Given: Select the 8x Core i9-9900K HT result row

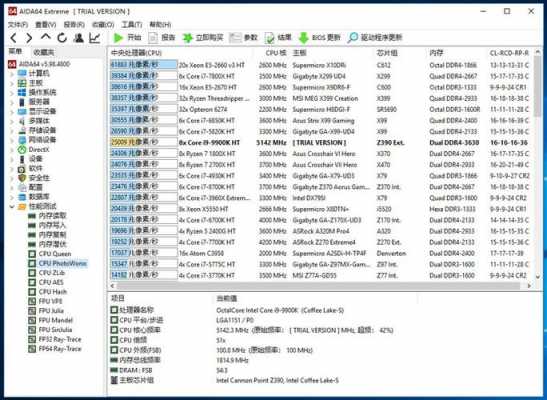Looking at the screenshot, I should [319, 142].
